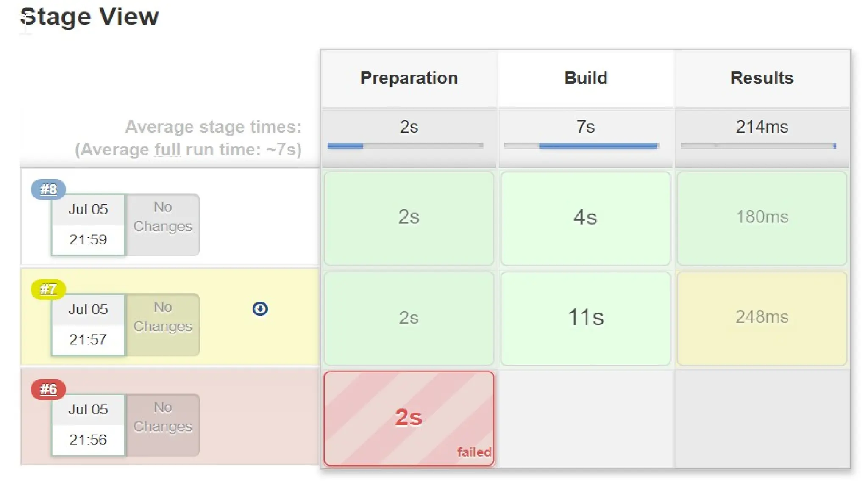Click the Preparation column header
The height and width of the screenshot is (488, 868).
click(x=409, y=78)
